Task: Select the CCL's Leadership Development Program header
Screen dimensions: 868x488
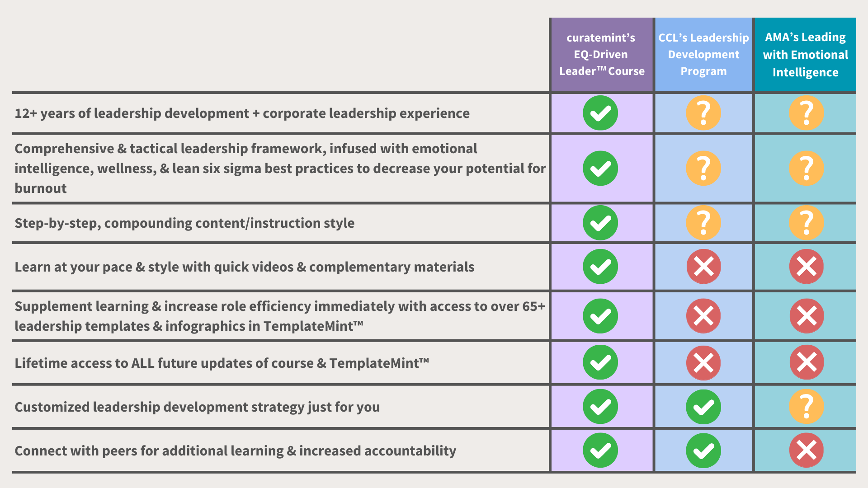Action: [x=703, y=55]
